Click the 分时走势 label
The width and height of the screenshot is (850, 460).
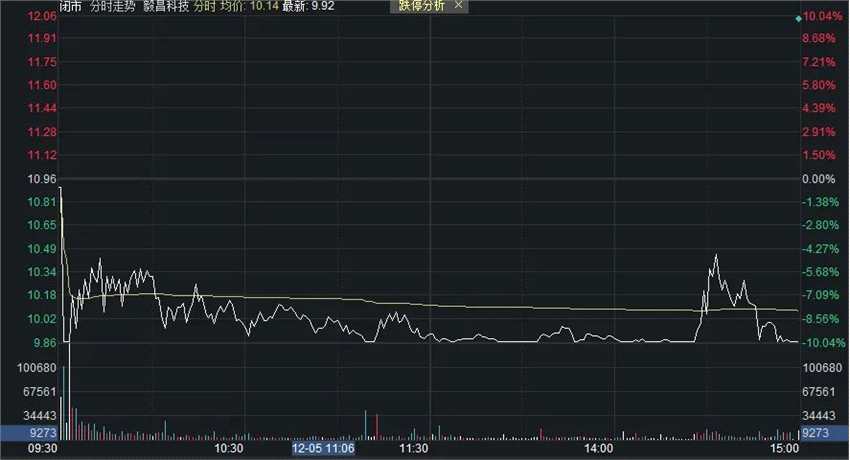click(x=113, y=7)
